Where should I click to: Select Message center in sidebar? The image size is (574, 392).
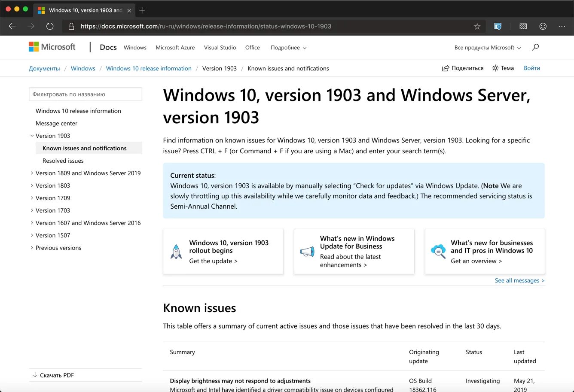[56, 123]
